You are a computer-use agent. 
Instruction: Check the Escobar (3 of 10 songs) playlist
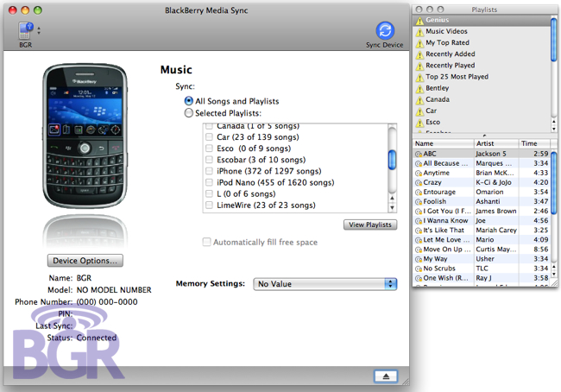pos(209,160)
